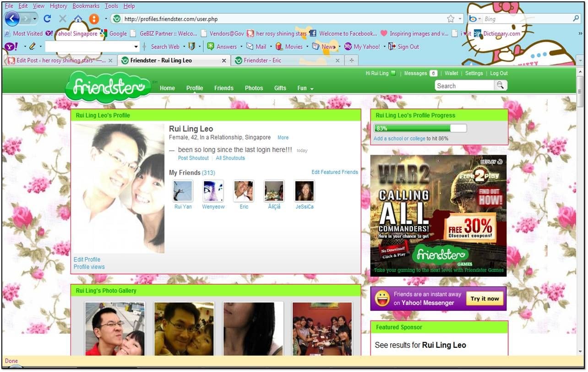Close the Friendster - Eric tab
The image size is (588, 372).
pyautogui.click(x=338, y=60)
